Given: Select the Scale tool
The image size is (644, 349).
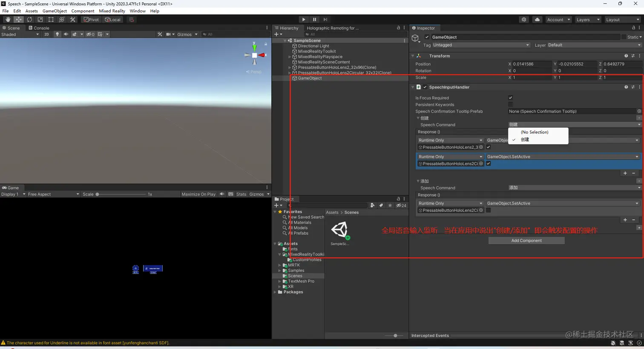Looking at the screenshot, I should pos(40,20).
